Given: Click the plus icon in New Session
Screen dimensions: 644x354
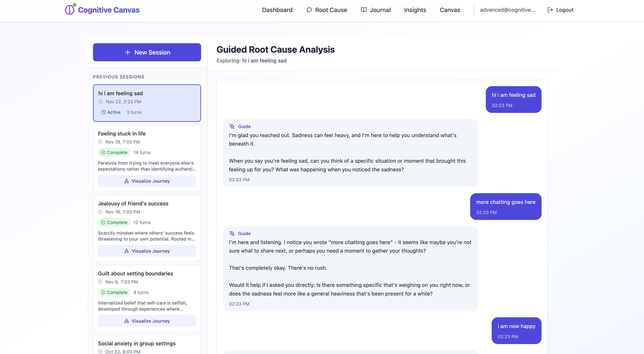Looking at the screenshot, I should click(x=127, y=52).
